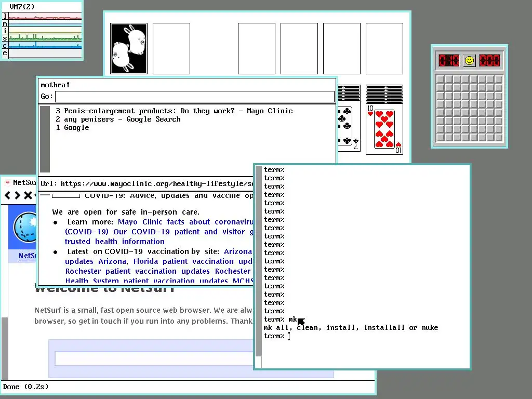Open the '1 Google' history entry
Viewport: 532px width, 399px height.
coord(73,128)
